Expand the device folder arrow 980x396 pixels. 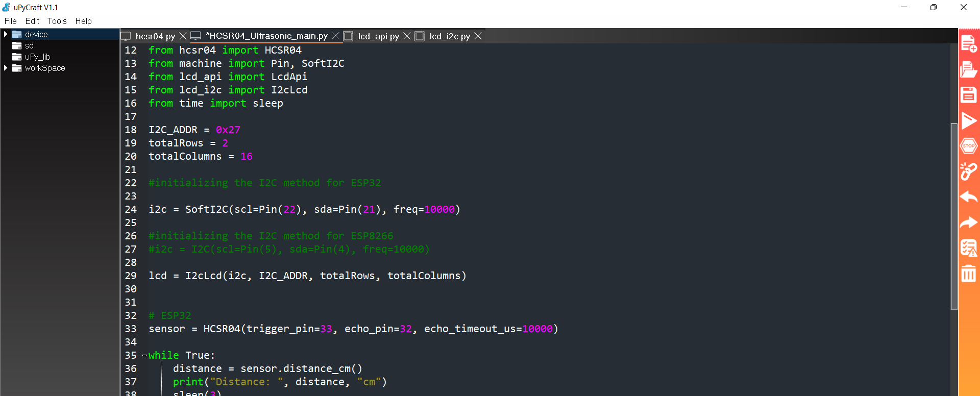coord(6,34)
